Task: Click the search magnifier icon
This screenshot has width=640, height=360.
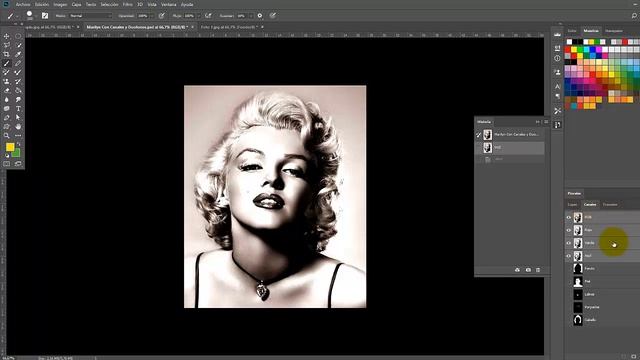Action: (x=634, y=16)
